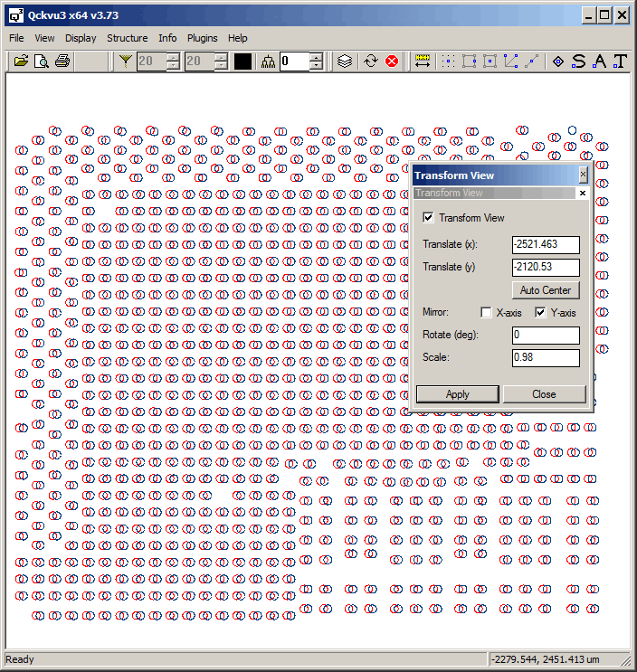Decrease the second 20 spinner value
Screen dimensions: 637x672
pyautogui.click(x=221, y=65)
